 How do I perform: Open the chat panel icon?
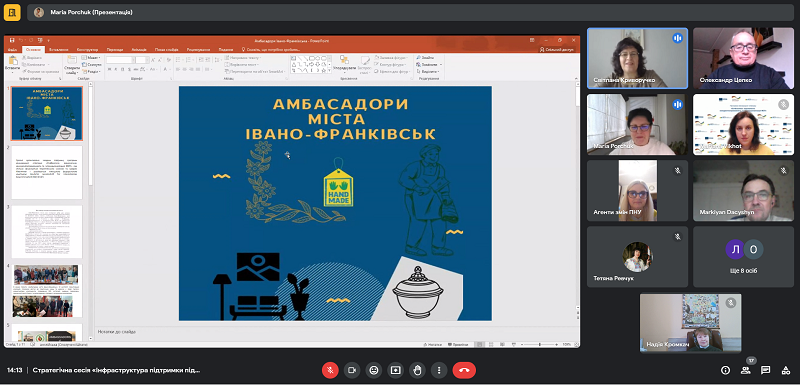(x=765, y=370)
